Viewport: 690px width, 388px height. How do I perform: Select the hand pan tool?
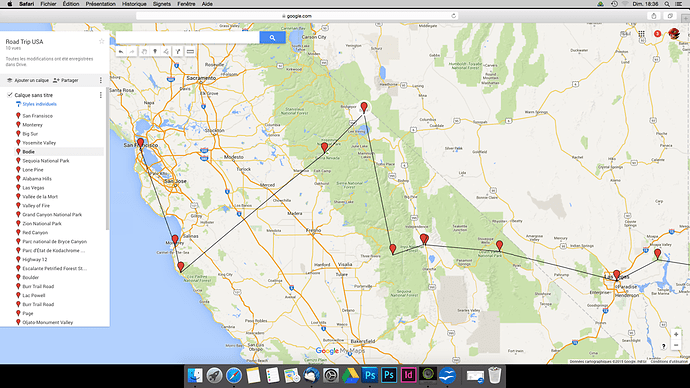click(144, 51)
